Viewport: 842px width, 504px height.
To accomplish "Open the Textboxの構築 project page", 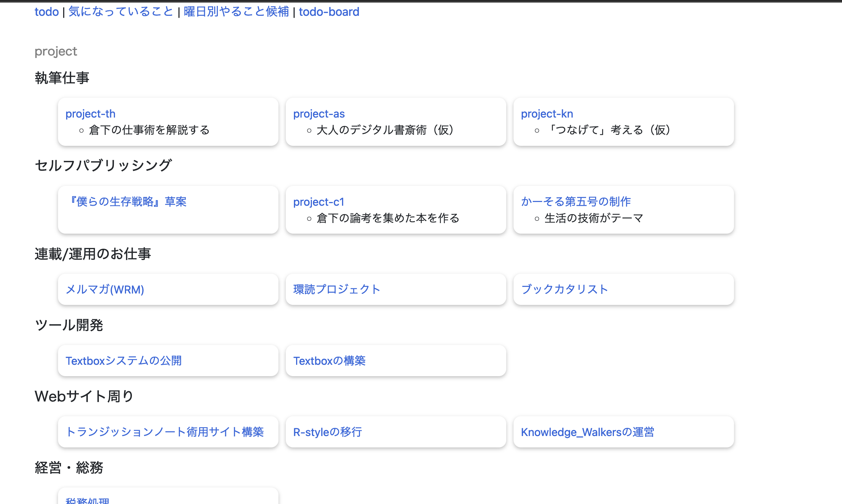I will (330, 361).
